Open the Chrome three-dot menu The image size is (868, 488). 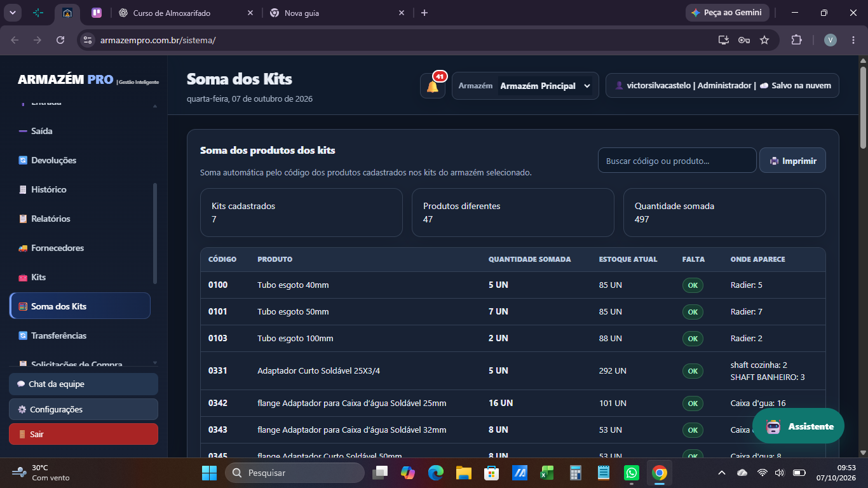[853, 40]
